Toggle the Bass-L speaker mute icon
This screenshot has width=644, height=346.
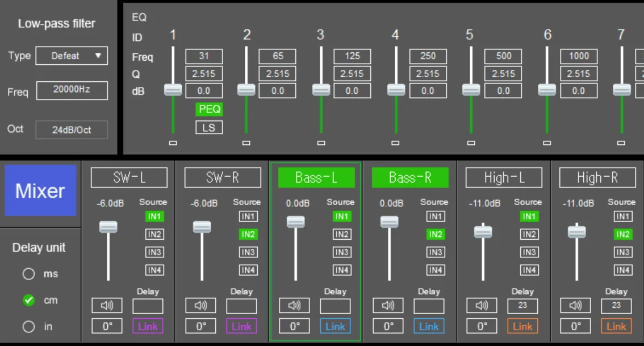tap(294, 306)
